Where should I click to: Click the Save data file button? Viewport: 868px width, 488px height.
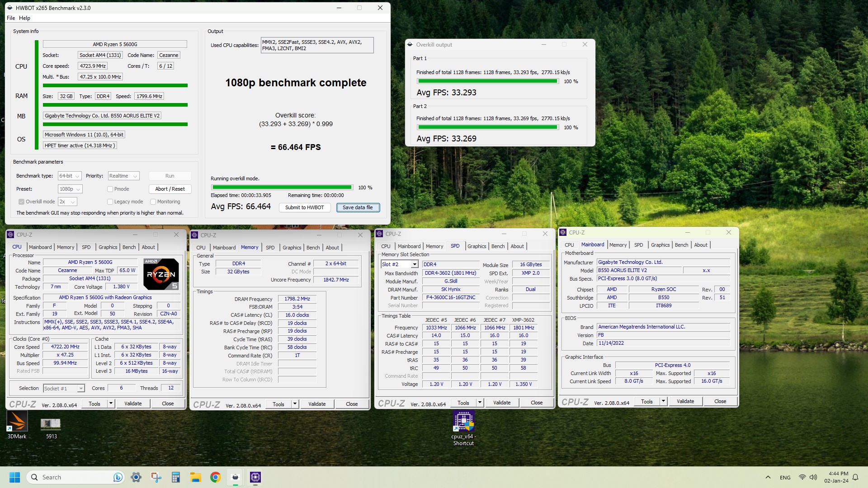pyautogui.click(x=358, y=207)
